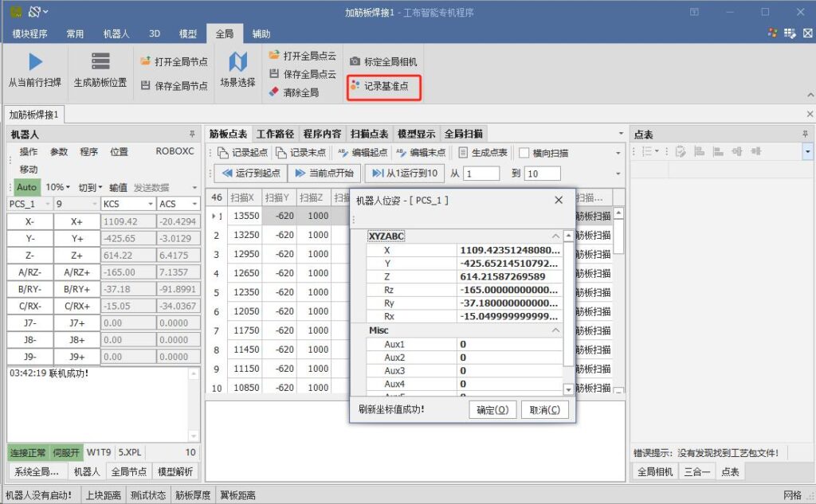816x504 pixels.
Task: Click 取消(C) in robot pose dialog
Action: [x=545, y=409]
